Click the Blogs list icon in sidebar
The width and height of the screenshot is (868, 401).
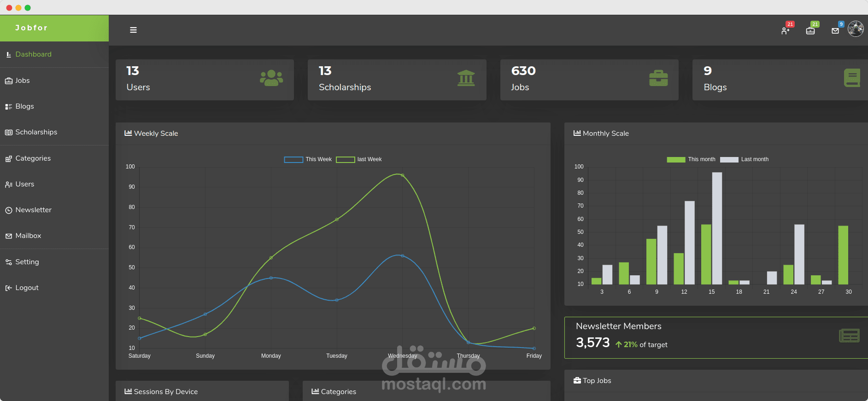(x=9, y=106)
